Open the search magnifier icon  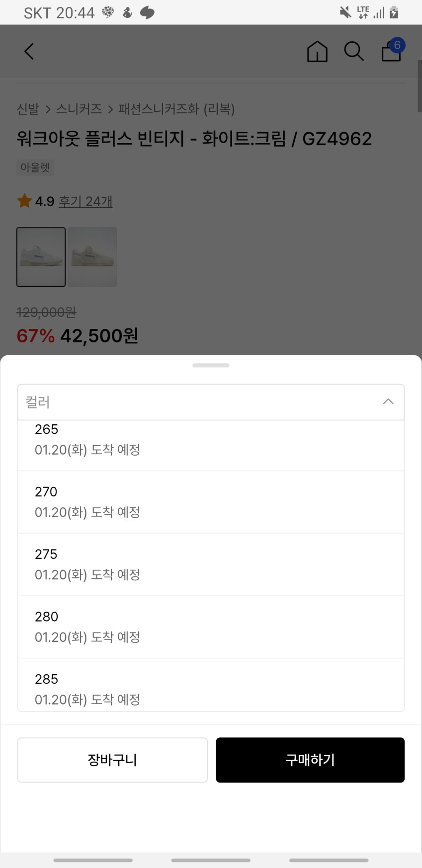pyautogui.click(x=354, y=51)
